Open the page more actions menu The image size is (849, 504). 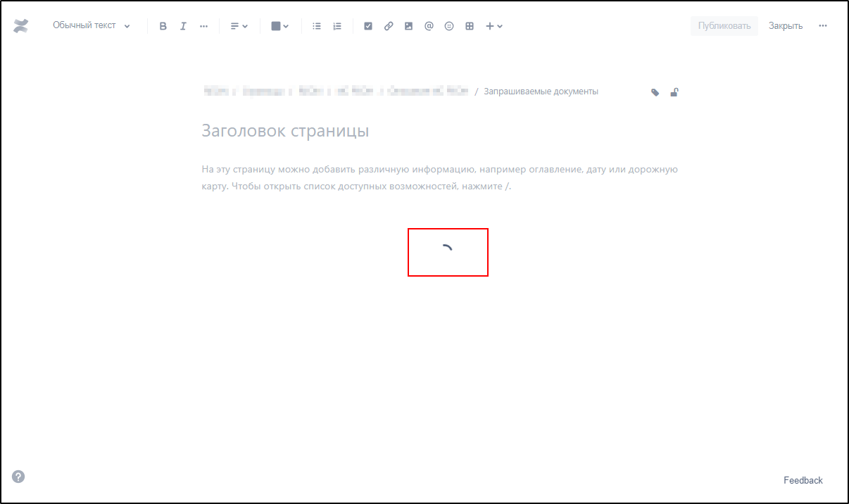point(823,26)
